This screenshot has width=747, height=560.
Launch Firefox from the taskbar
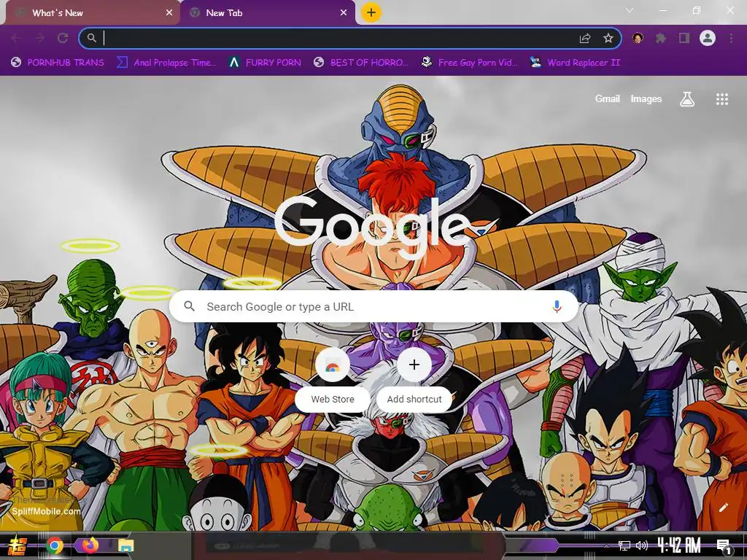coord(90,545)
